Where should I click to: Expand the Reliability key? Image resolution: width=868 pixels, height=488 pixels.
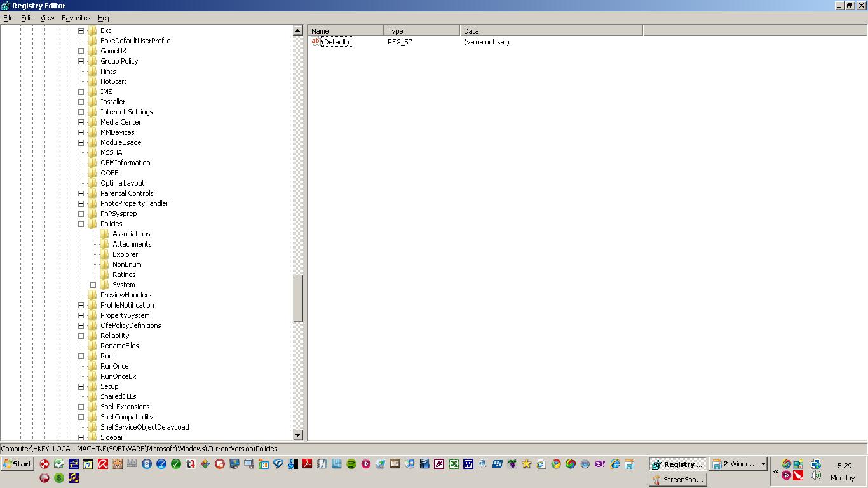[x=81, y=335]
